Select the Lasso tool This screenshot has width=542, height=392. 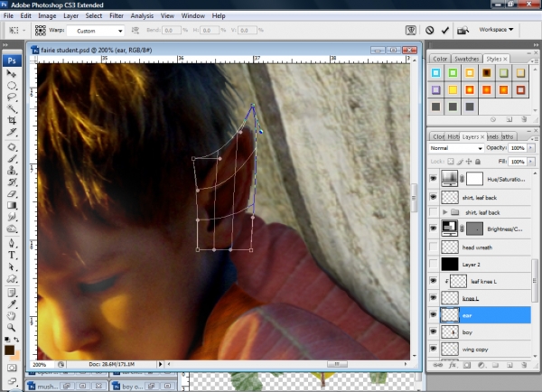pos(12,98)
